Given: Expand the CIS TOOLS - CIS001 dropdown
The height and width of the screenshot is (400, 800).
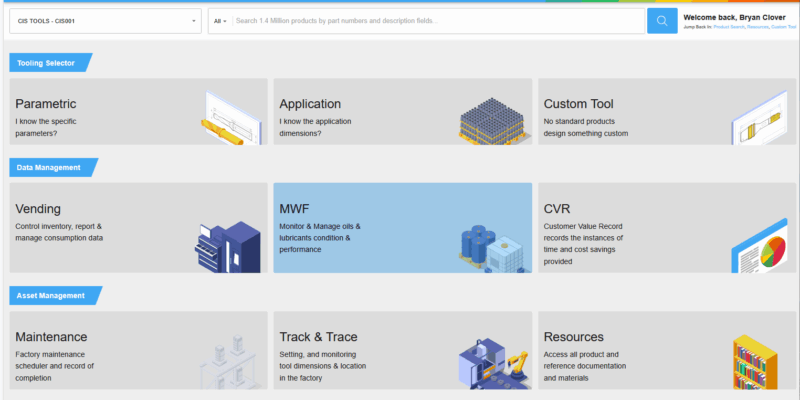Looking at the screenshot, I should pyautogui.click(x=107, y=21).
